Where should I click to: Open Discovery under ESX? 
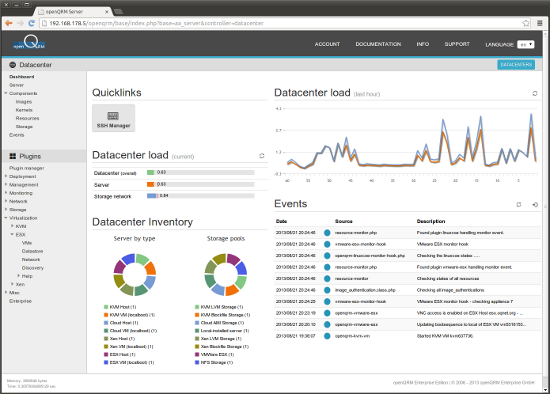point(33,268)
